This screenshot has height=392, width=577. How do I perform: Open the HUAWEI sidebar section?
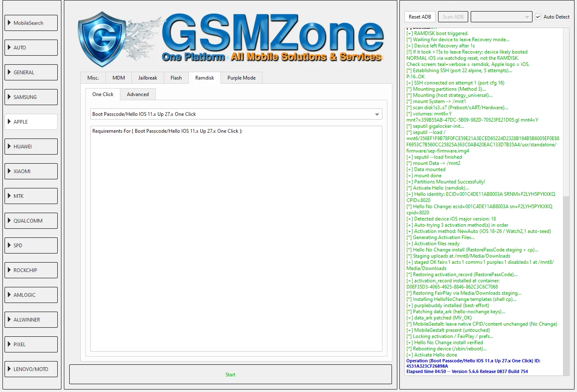[x=31, y=147]
